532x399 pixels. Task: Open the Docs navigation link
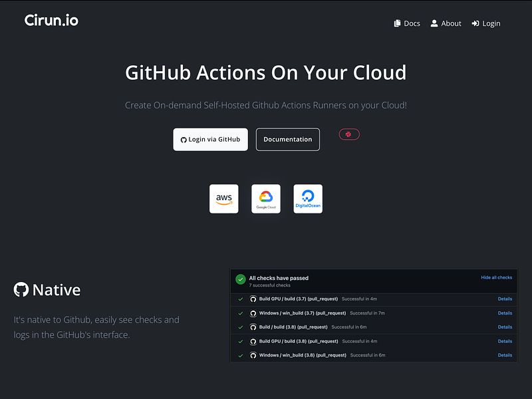[407, 23]
